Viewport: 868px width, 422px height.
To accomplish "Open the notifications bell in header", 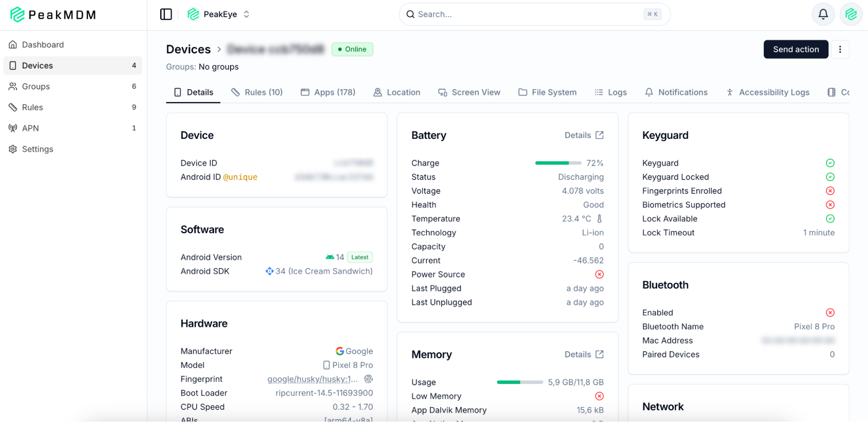I will click(823, 14).
